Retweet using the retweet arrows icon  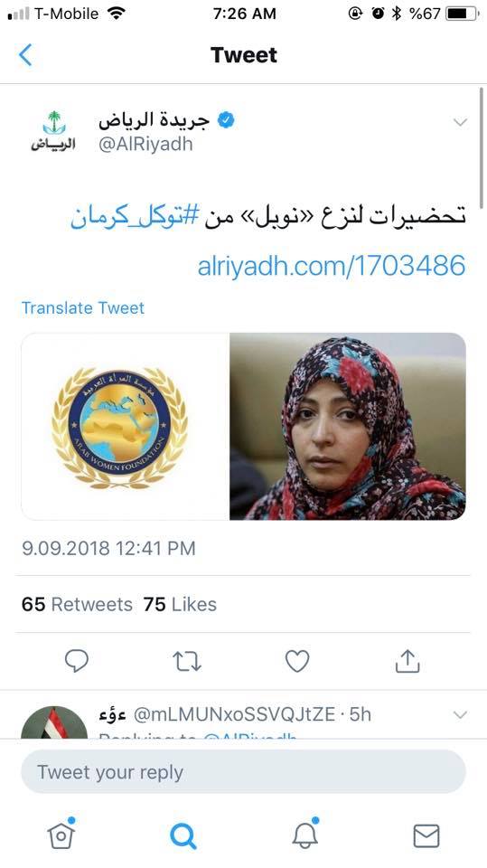(x=186, y=661)
